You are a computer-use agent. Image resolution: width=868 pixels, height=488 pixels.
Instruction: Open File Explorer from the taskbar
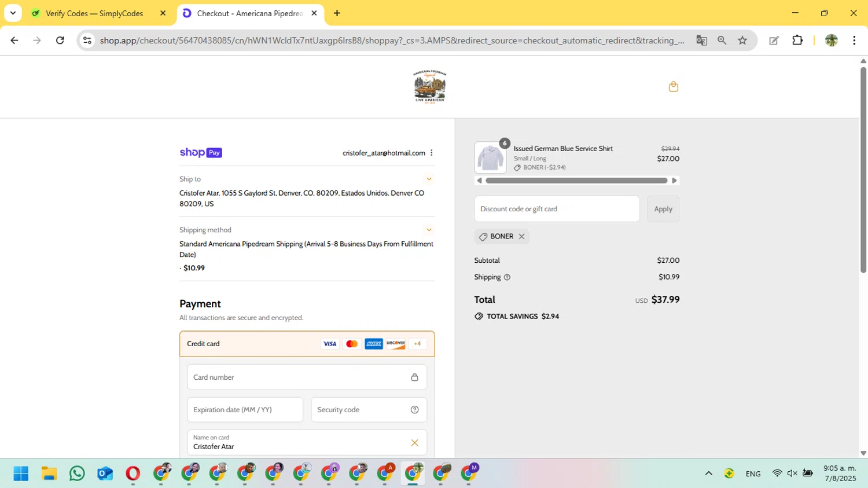tap(49, 474)
